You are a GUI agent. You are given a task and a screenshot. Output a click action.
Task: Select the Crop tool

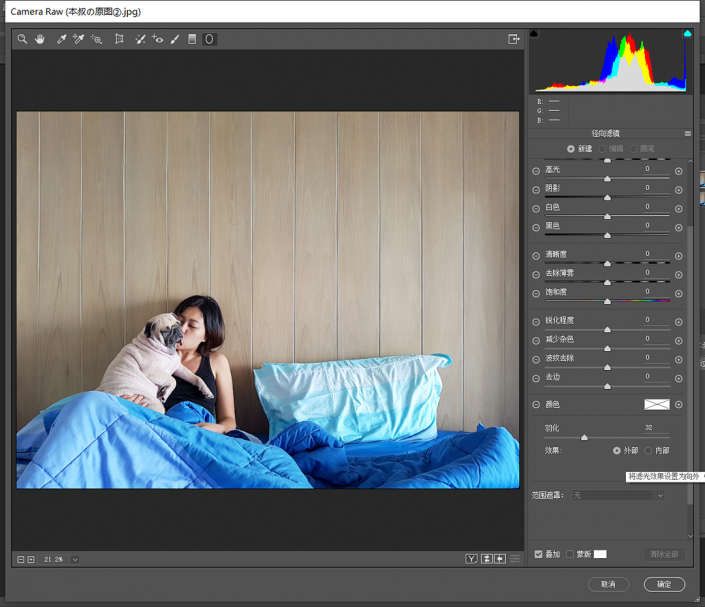coord(119,39)
